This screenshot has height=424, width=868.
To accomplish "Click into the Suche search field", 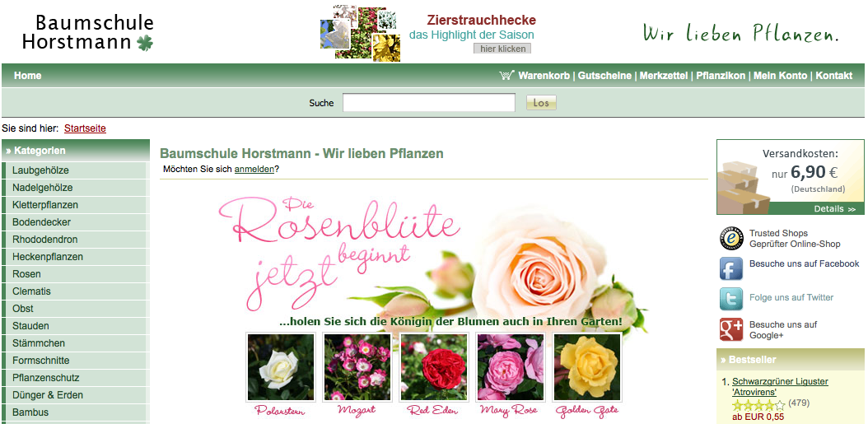I will click(429, 103).
